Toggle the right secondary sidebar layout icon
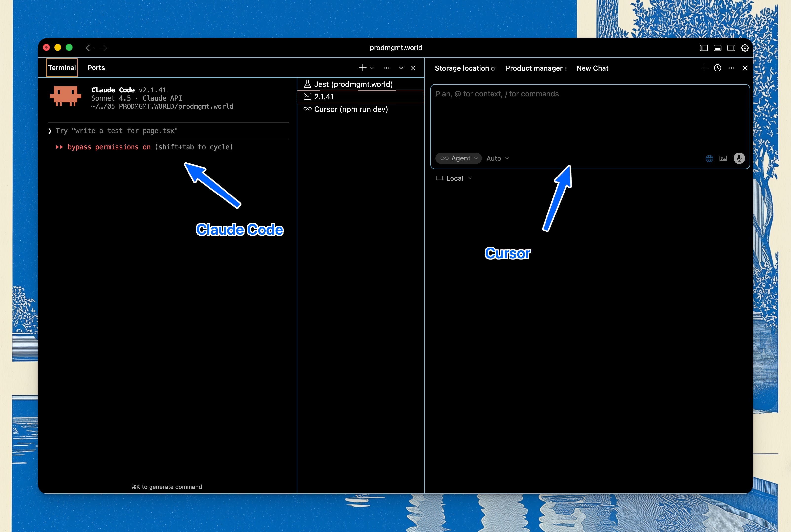Screen dimensions: 791x532 point(731,48)
